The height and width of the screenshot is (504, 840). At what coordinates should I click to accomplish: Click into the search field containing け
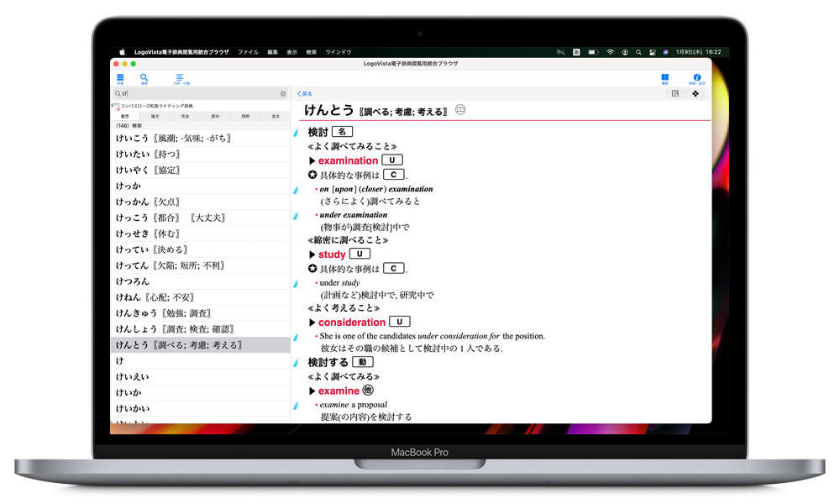[201, 94]
